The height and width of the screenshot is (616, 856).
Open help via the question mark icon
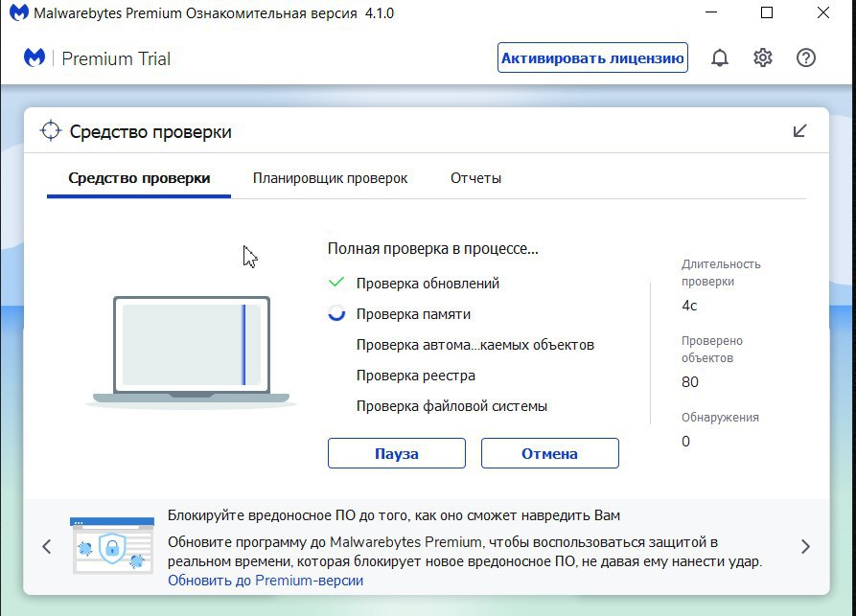pos(806,57)
